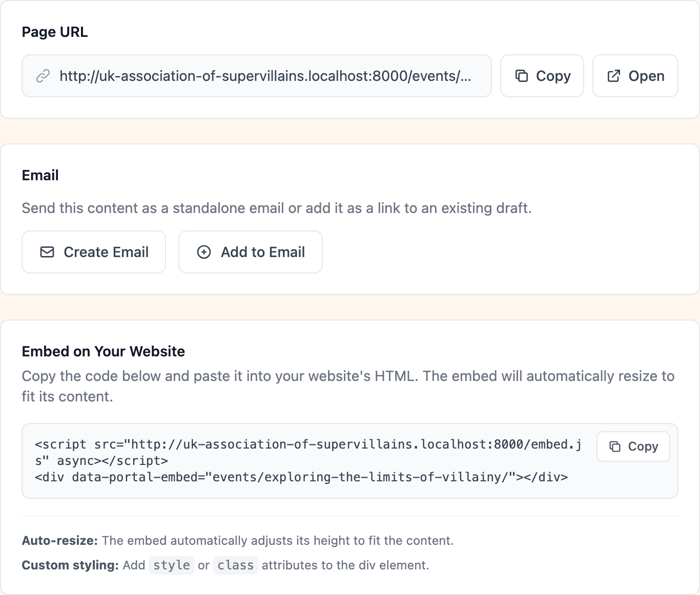Click the link icon in the Page URL field

(x=43, y=76)
